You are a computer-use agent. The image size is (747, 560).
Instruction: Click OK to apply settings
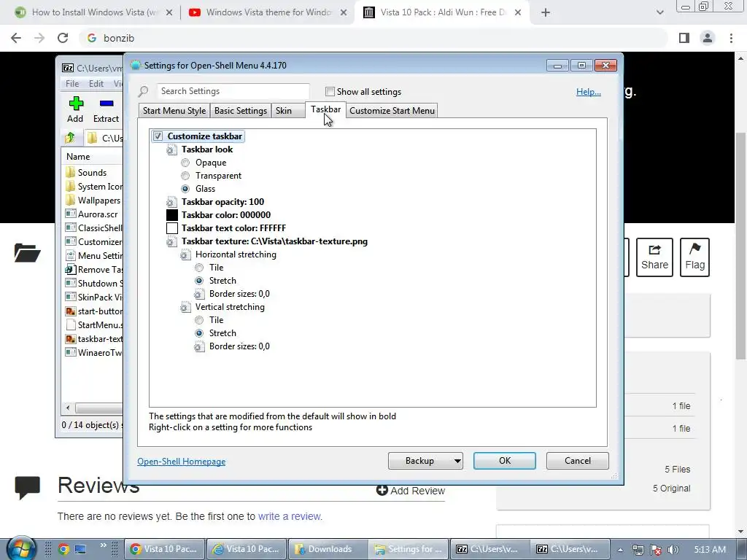505,461
